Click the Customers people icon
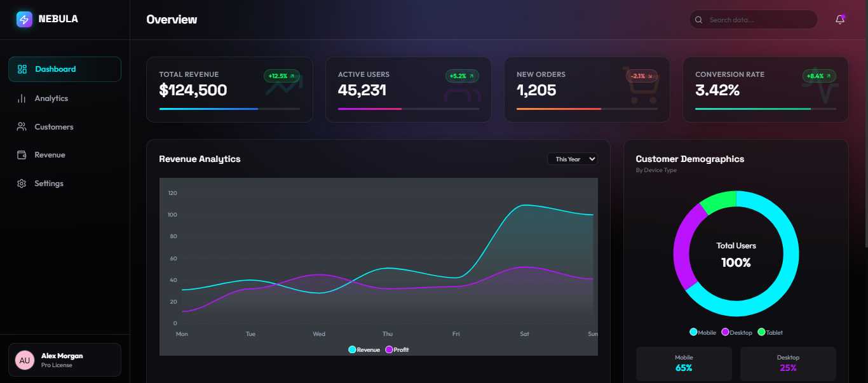 click(22, 126)
